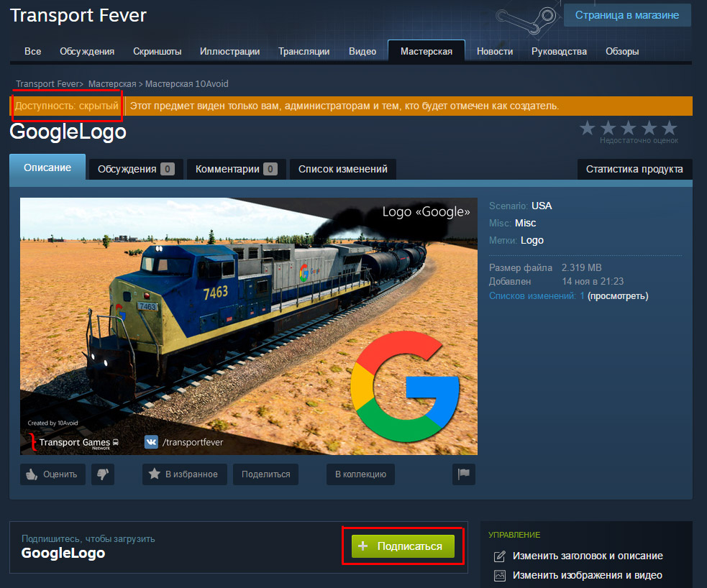707x588 pixels.
Task: Switch to Иллюстрации tab
Action: [229, 51]
